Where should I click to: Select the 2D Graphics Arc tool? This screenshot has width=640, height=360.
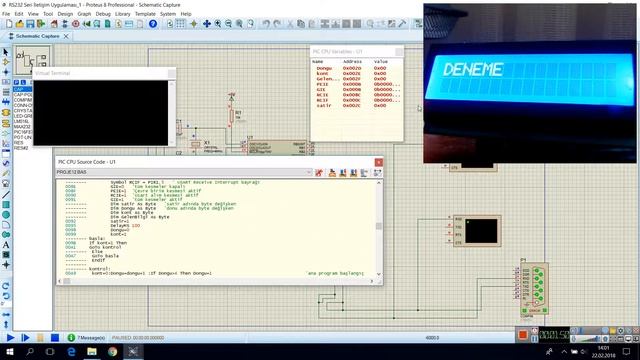tap(6, 225)
